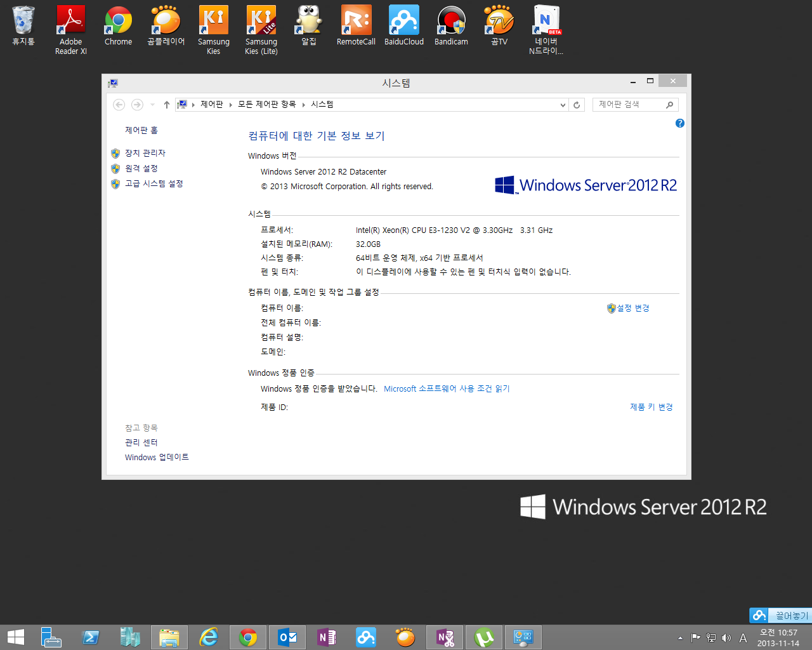
Task: Select the 알집 desktop shortcut
Action: tap(309, 27)
